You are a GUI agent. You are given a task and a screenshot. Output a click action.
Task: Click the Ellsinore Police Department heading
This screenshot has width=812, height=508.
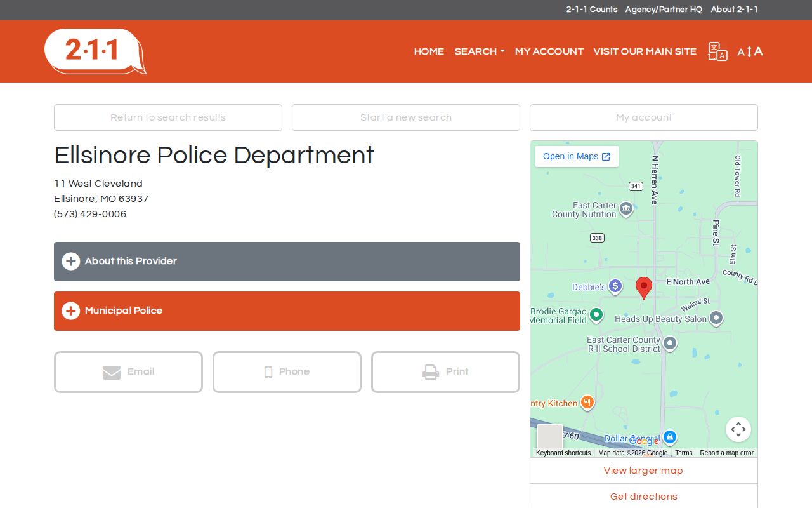[214, 156]
